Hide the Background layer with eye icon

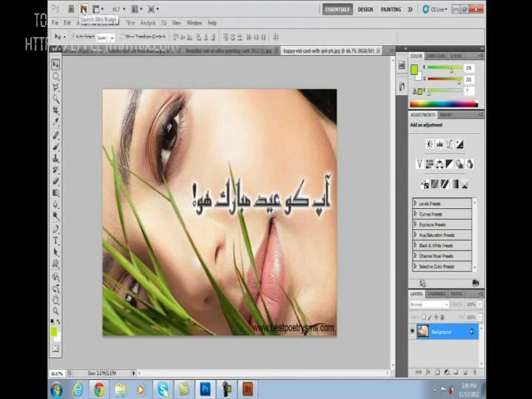(412, 331)
